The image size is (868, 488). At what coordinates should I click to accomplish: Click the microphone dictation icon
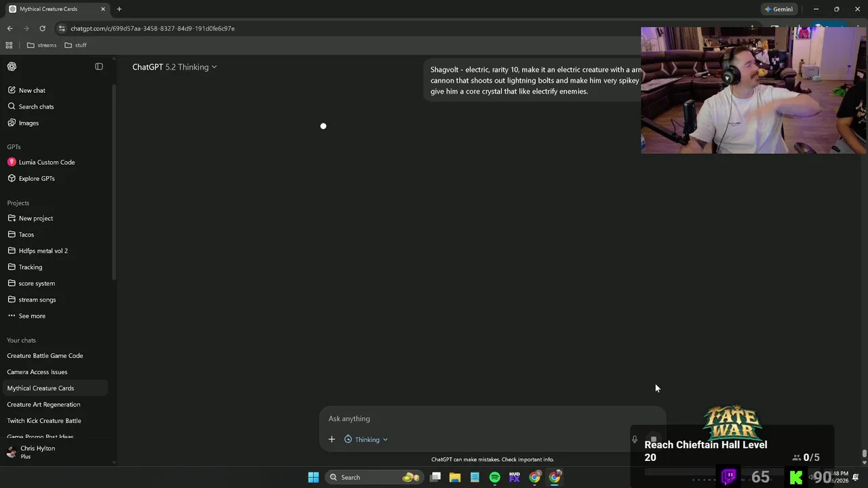pos(635,439)
